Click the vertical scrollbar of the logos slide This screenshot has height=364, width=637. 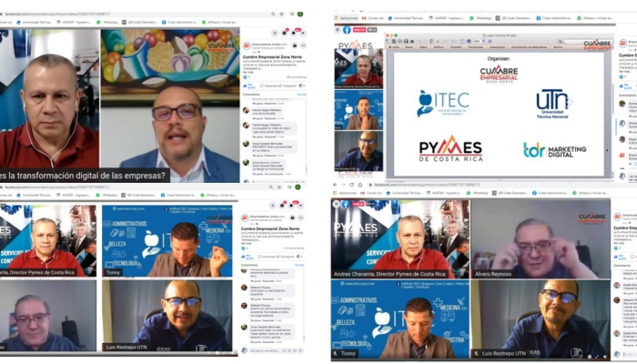607,109
